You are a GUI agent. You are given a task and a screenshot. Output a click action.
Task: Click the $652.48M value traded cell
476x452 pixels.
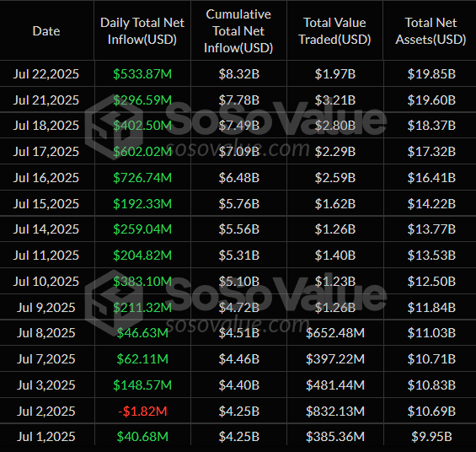point(334,332)
